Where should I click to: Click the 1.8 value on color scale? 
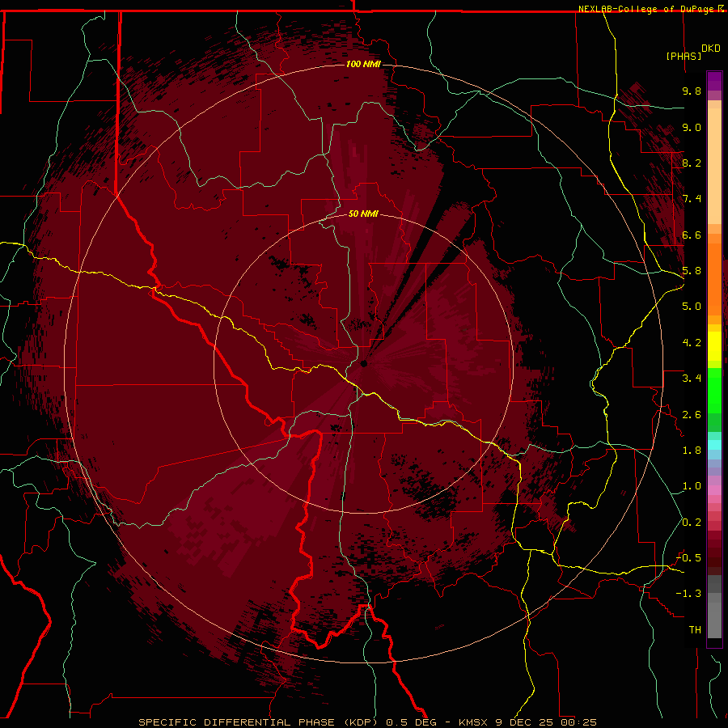(692, 451)
